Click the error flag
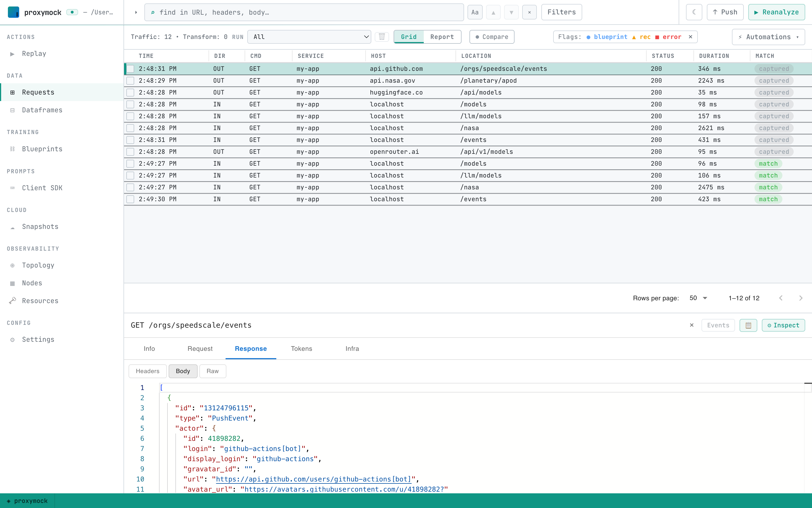Image resolution: width=812 pixels, height=508 pixels. coord(668,37)
